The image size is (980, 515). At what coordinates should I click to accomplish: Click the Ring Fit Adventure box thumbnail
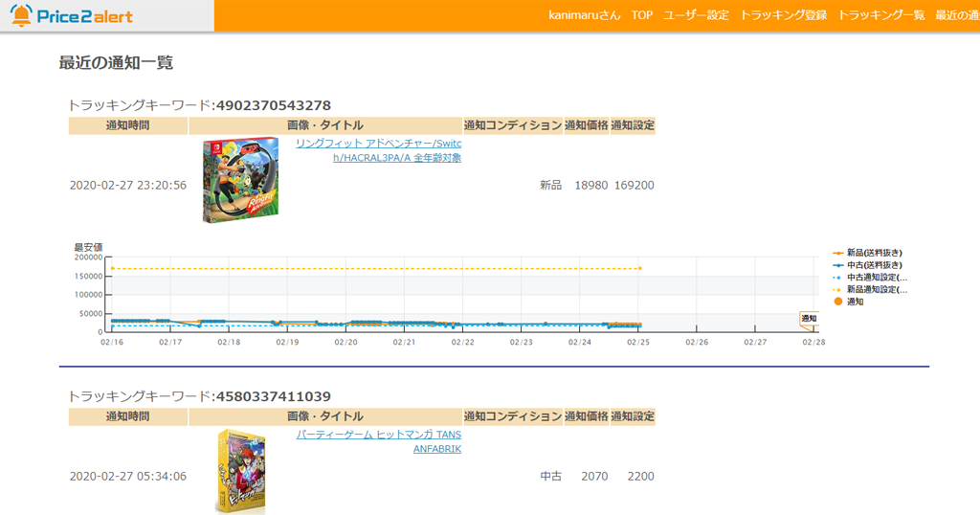pos(240,180)
